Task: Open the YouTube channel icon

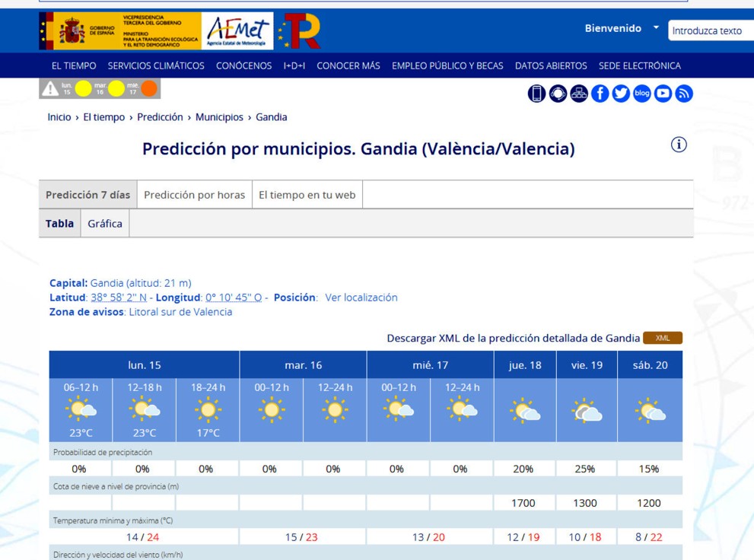Action: [663, 94]
